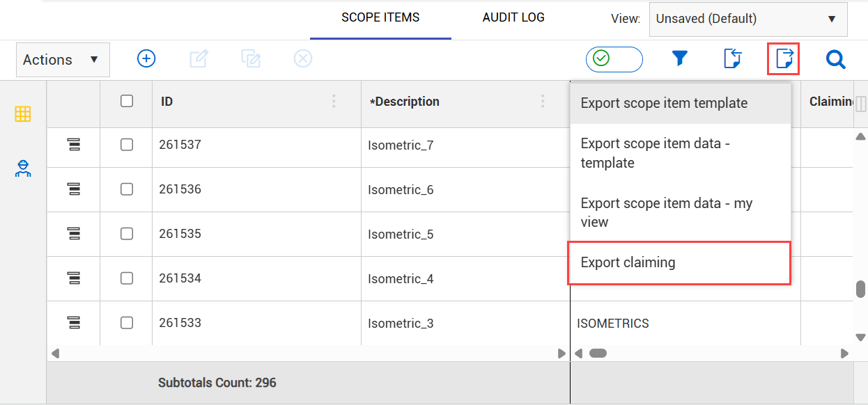868x405 pixels.
Task: Expand the View Unsaved (Default) dropdown
Action: (x=747, y=19)
